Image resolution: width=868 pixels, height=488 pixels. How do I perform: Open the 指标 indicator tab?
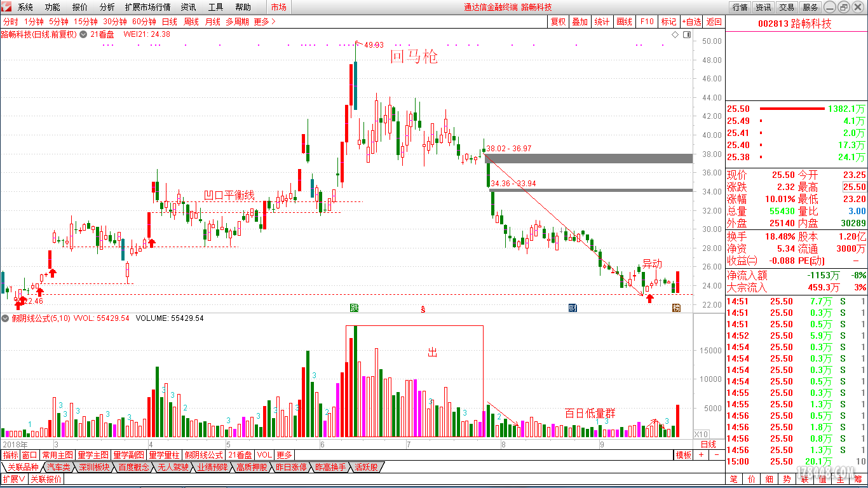[x=11, y=455]
